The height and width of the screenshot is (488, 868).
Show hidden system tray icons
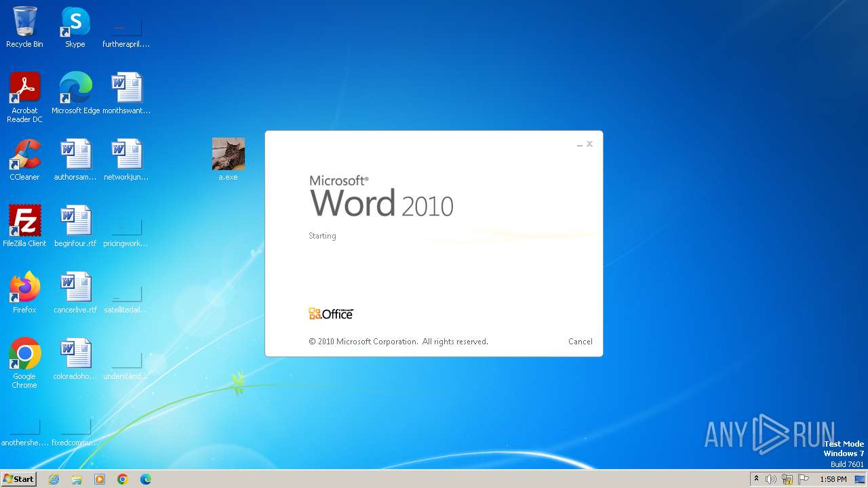click(x=756, y=479)
